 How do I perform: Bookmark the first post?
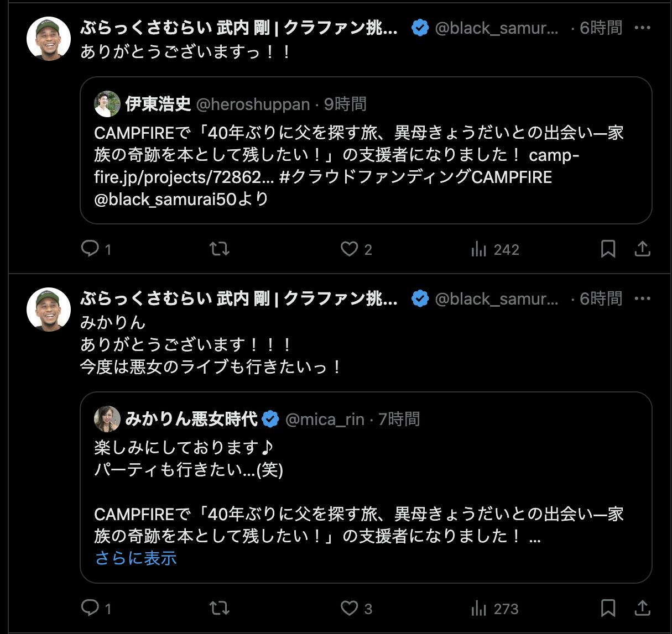coord(608,249)
